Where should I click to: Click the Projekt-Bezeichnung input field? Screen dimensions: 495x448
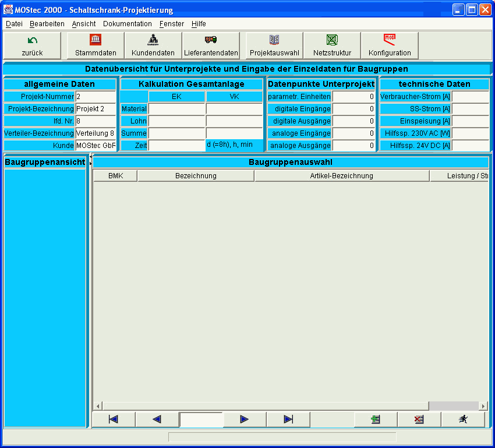click(x=96, y=109)
